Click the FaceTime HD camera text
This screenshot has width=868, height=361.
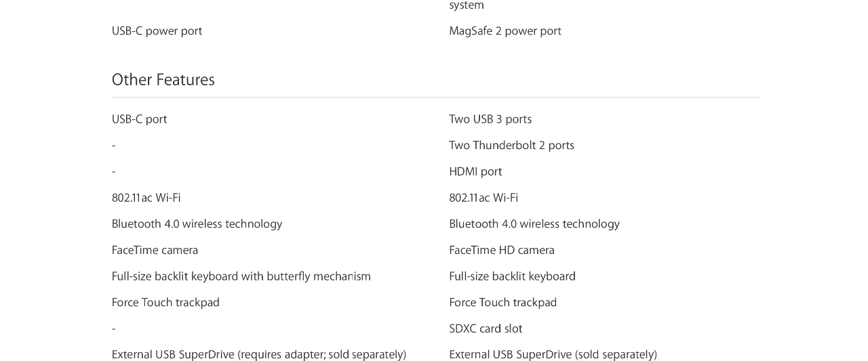[502, 251]
